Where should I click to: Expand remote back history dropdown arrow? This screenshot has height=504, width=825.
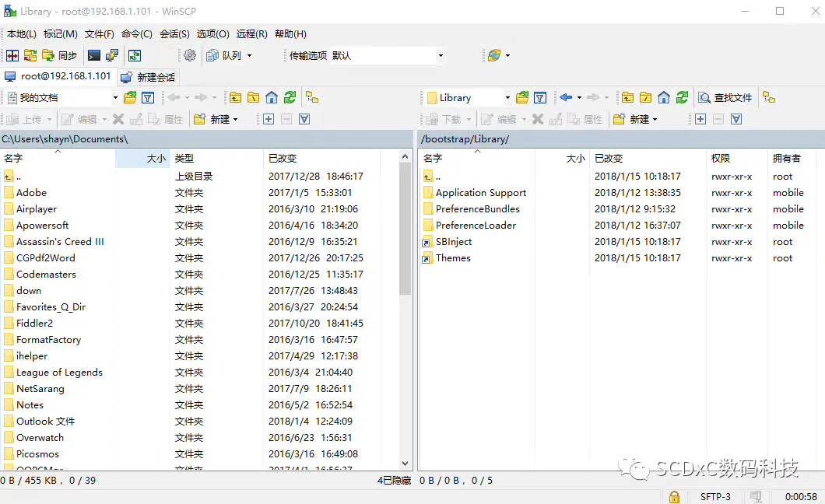click(x=579, y=97)
